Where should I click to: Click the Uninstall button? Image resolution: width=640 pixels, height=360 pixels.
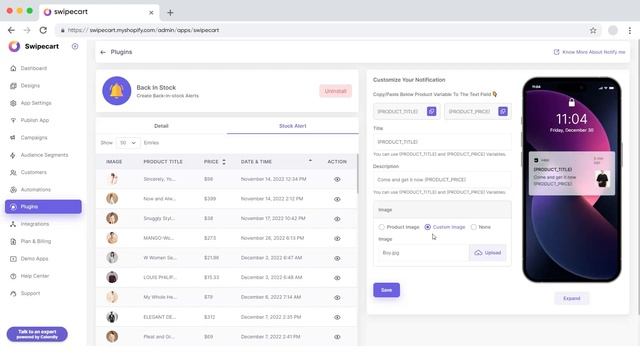(x=336, y=91)
